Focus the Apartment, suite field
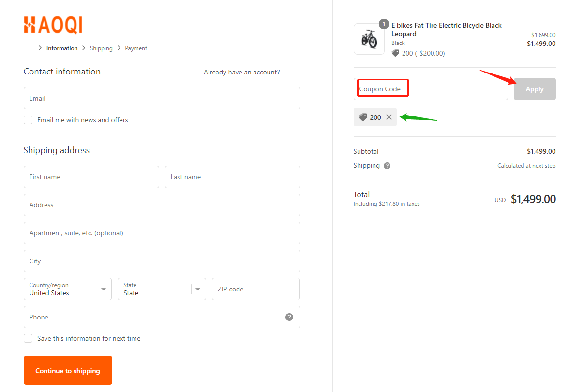Viewport: 568px width, 392px height. click(x=162, y=233)
